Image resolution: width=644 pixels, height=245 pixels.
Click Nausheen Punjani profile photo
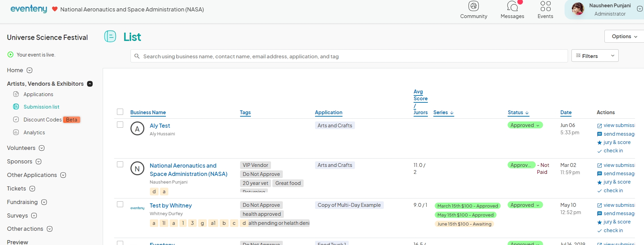[x=578, y=9]
